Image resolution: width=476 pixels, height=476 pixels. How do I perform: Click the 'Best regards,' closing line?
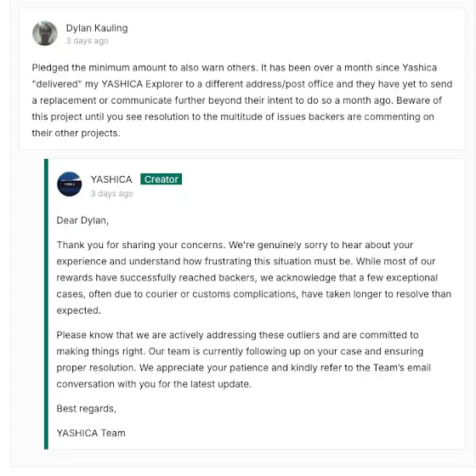[x=86, y=409]
